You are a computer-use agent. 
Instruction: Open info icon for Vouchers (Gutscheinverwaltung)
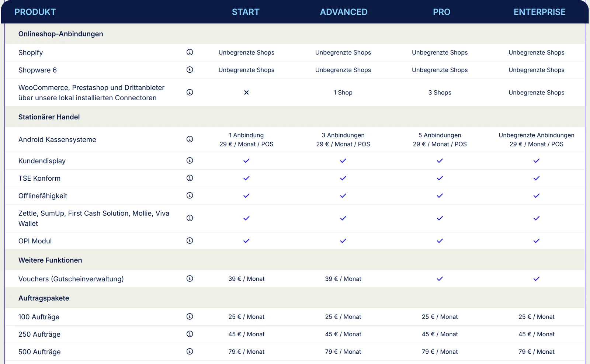click(x=190, y=278)
